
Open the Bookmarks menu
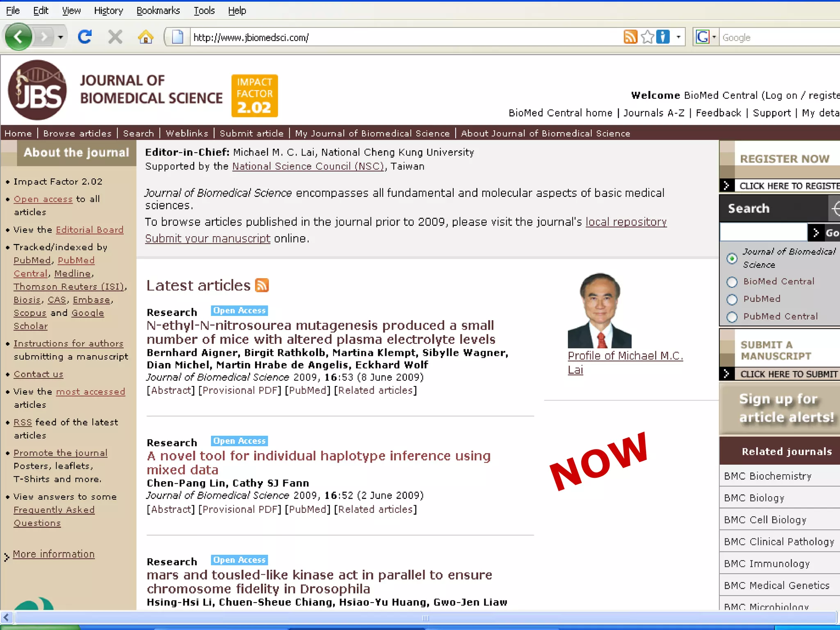[158, 11]
